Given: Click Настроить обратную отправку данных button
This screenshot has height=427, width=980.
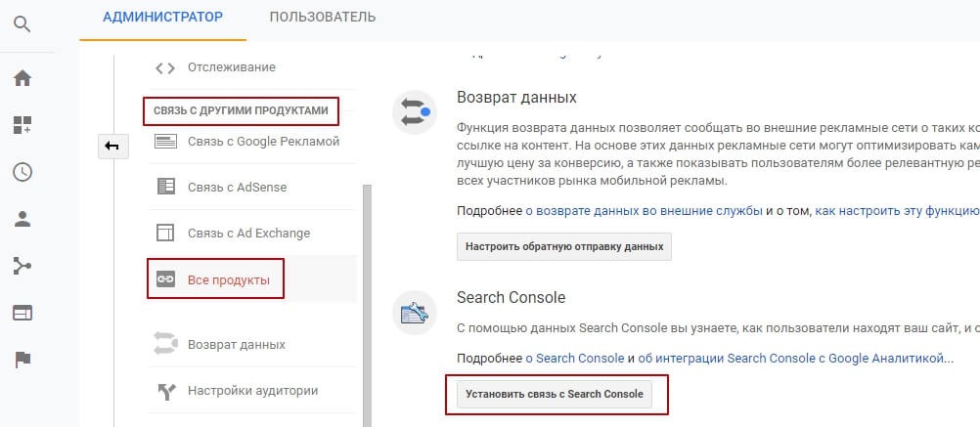Looking at the screenshot, I should [564, 246].
